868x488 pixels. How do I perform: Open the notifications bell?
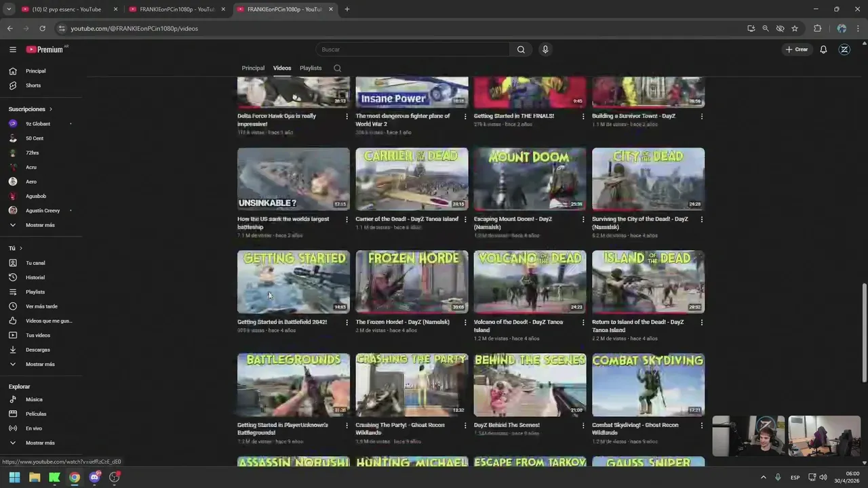pos(823,49)
